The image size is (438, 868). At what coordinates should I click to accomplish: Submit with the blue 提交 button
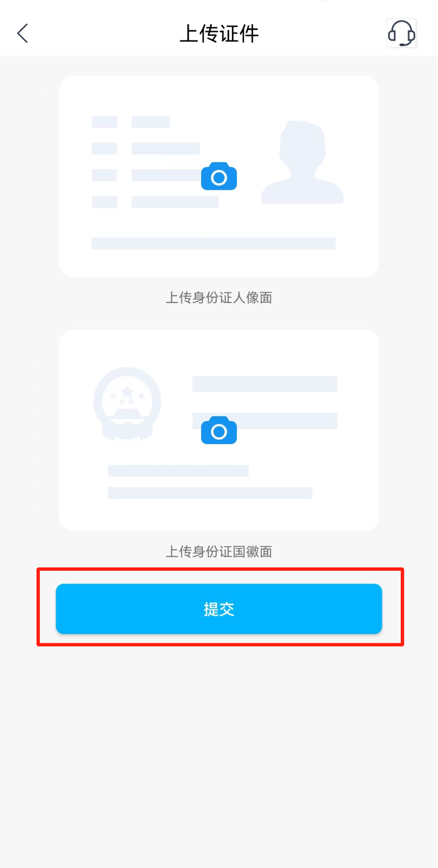pyautogui.click(x=219, y=609)
